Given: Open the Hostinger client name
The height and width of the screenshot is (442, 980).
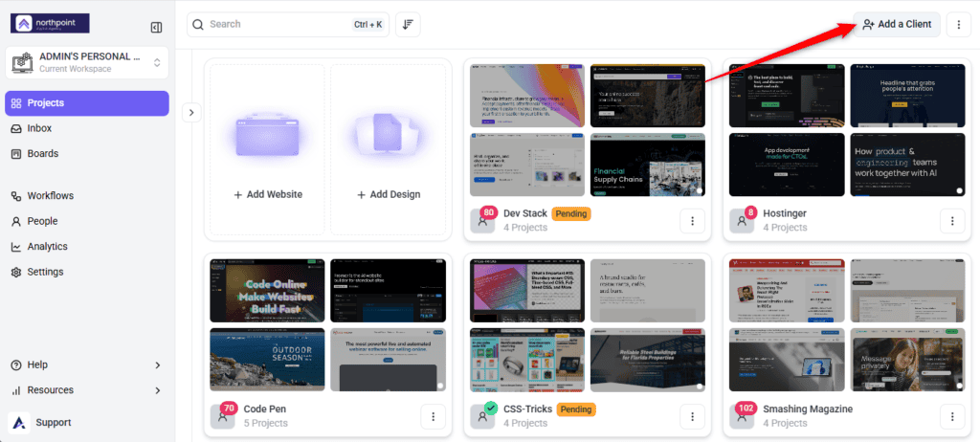Looking at the screenshot, I should coord(785,213).
